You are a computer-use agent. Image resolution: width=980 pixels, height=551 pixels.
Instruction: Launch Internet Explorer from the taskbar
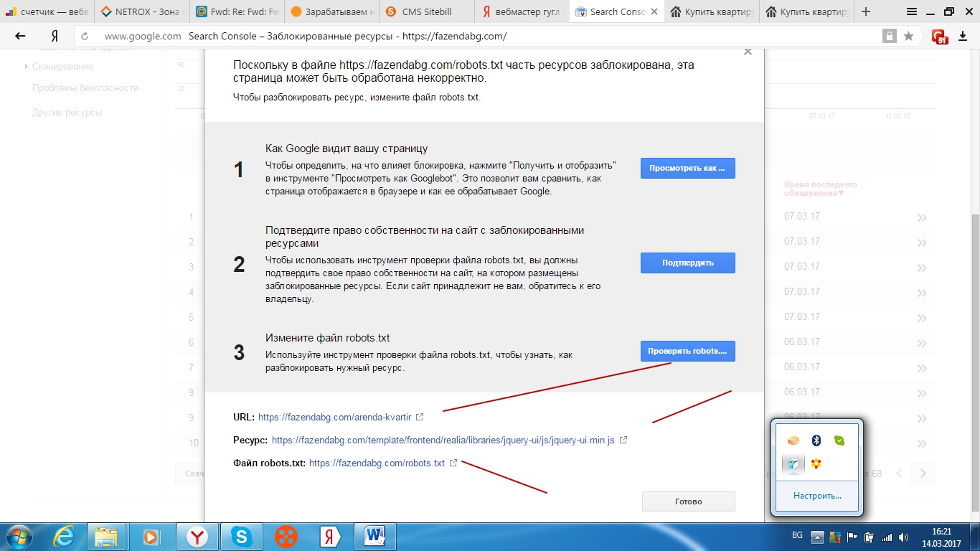tap(65, 537)
